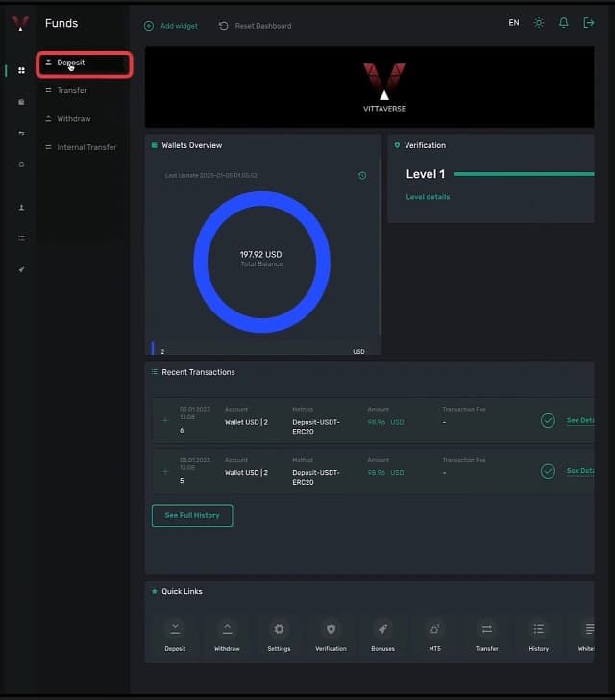Open the MT5 quick link
615x700 pixels.
pos(434,637)
